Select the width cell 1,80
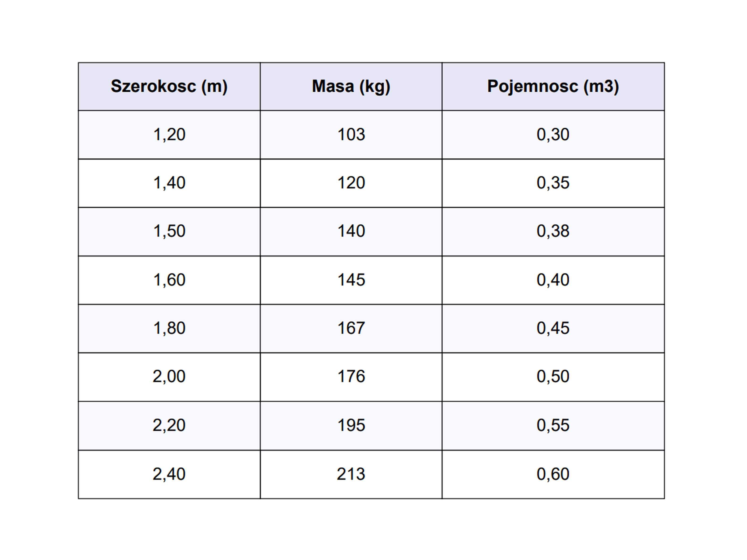The image size is (747, 560). pyautogui.click(x=169, y=329)
